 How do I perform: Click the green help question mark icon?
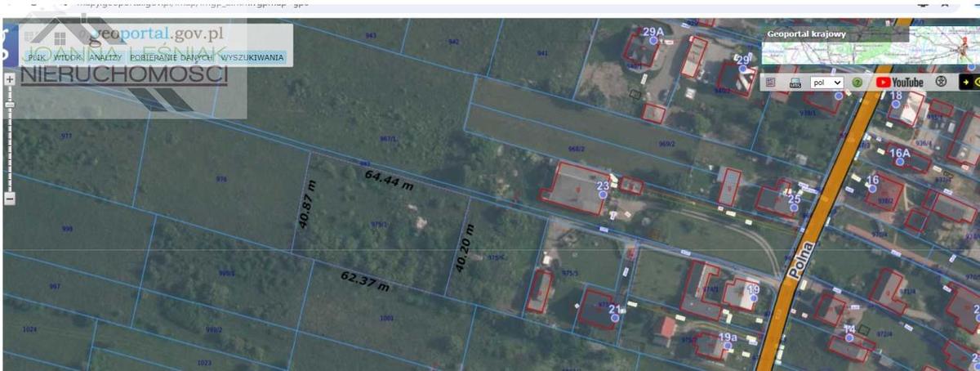[x=857, y=83]
